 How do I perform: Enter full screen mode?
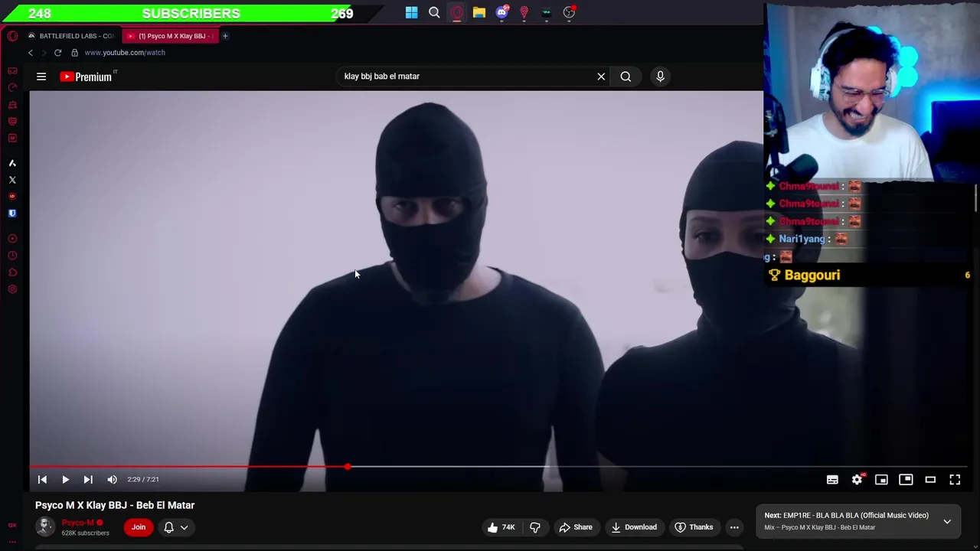pos(955,479)
